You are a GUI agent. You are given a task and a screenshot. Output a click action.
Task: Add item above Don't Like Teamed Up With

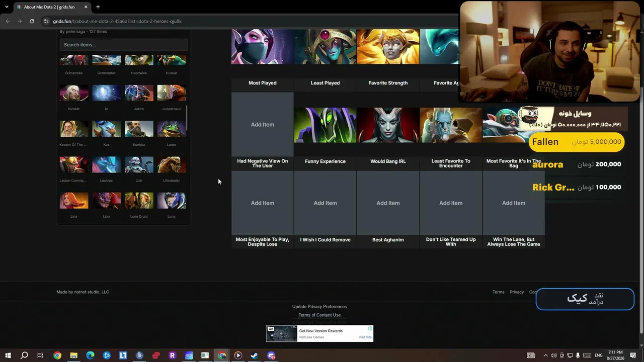(x=451, y=203)
